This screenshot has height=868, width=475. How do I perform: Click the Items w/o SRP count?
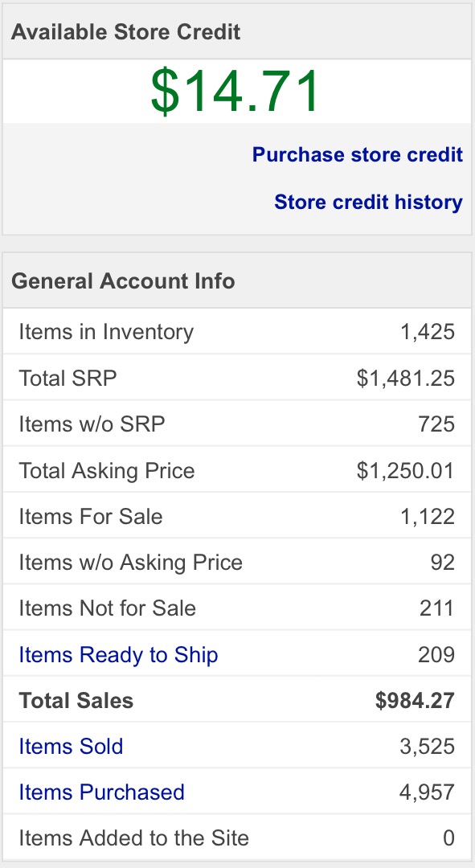click(x=441, y=424)
